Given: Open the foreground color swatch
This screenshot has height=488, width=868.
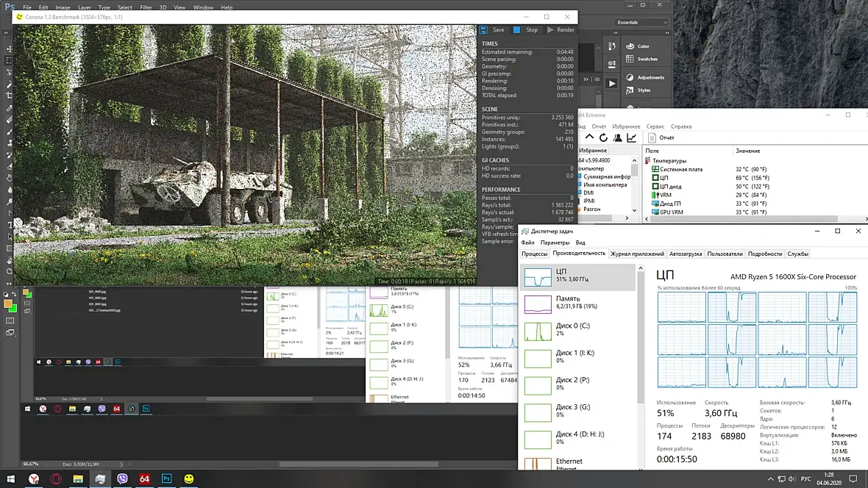Looking at the screenshot, I should [x=8, y=304].
